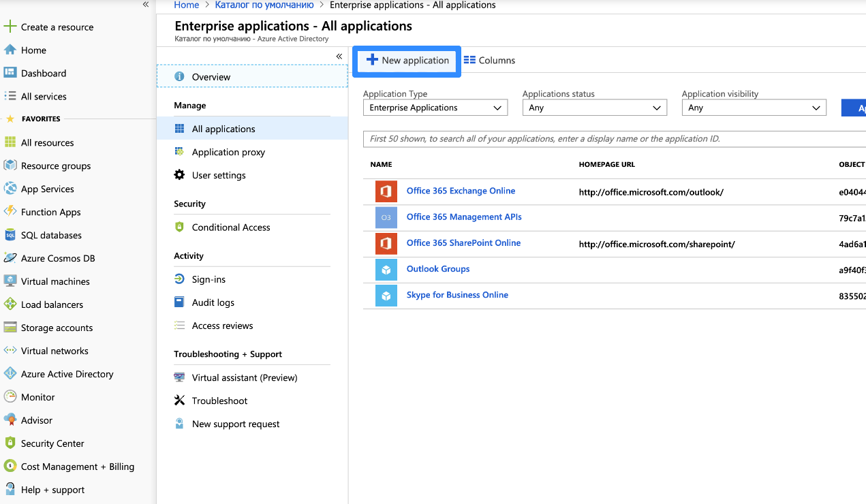This screenshot has width=866, height=504.
Task: Open the Skype for Business Online link
Action: [x=457, y=295]
